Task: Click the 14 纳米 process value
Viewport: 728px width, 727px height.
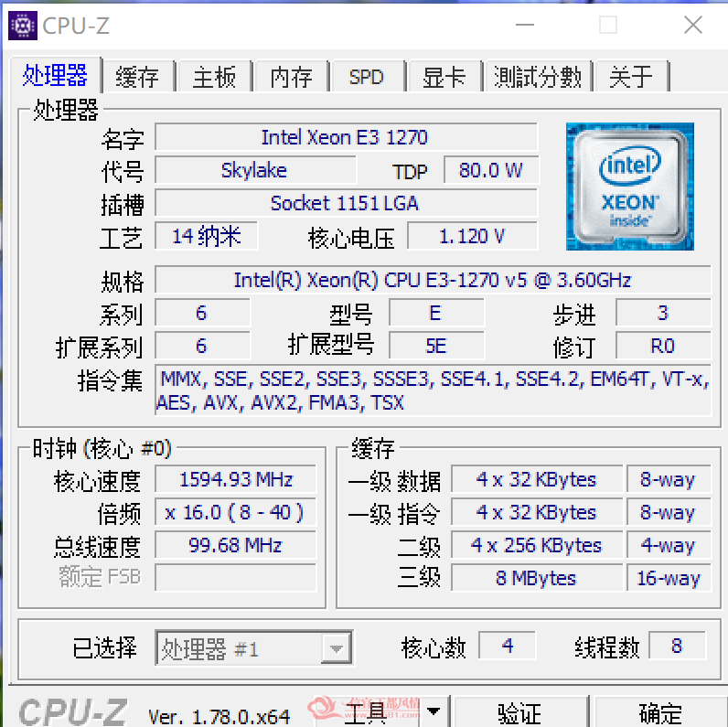Action: [x=206, y=236]
